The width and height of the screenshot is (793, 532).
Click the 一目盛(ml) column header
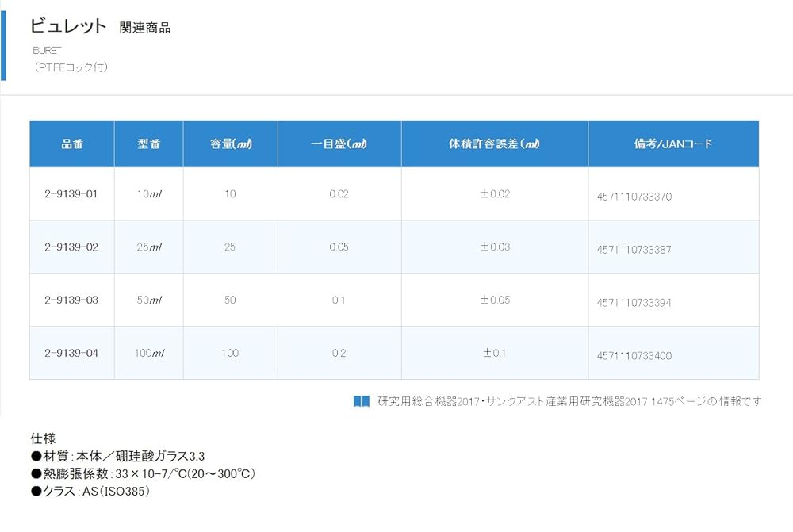pyautogui.click(x=339, y=144)
